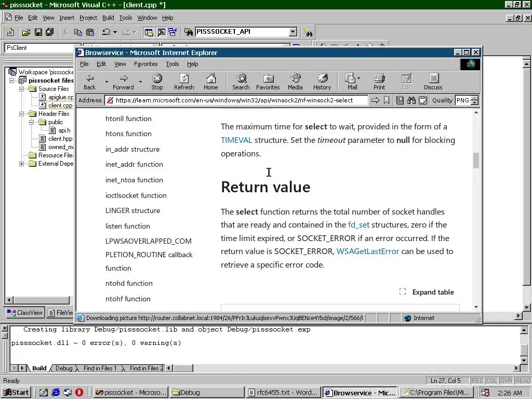
Task: Open the Project menu in Visual C++
Action: point(88,18)
